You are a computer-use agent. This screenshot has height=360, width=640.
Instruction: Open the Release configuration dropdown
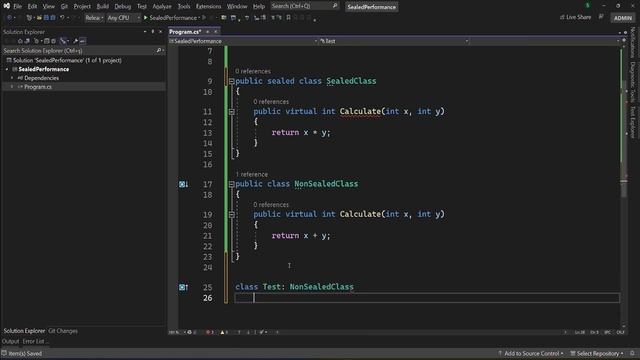(x=94, y=18)
